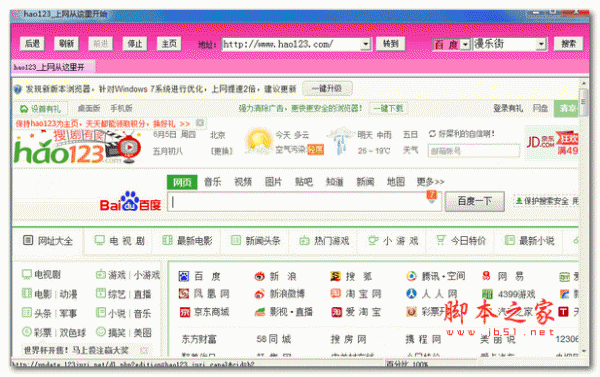600x377 pixels.
Task: Open the 小游戏 category tab
Action: 393,241
